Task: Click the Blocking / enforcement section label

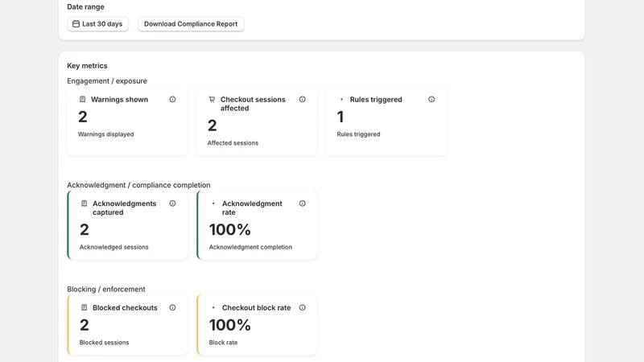Action: pos(106,290)
